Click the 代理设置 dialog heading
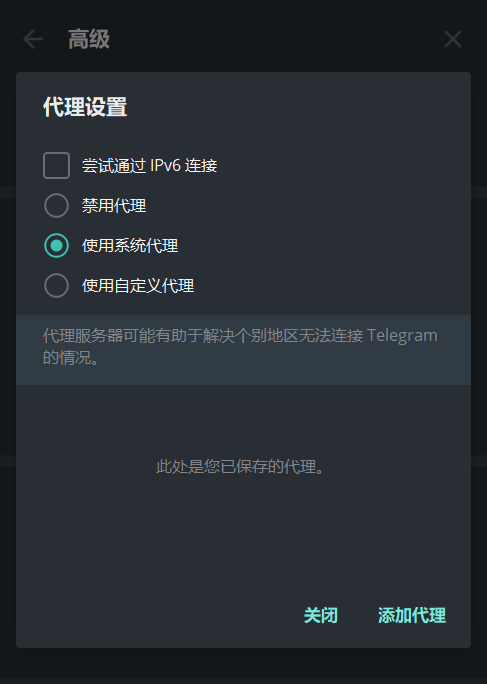The width and height of the screenshot is (487, 684). (85, 107)
